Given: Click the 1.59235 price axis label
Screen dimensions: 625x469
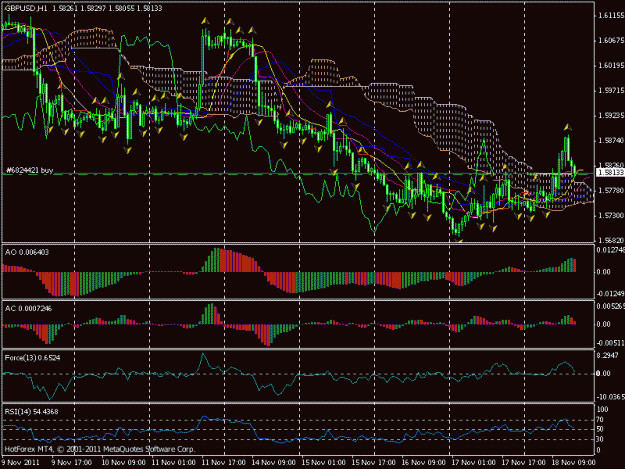Looking at the screenshot, I should [x=611, y=116].
